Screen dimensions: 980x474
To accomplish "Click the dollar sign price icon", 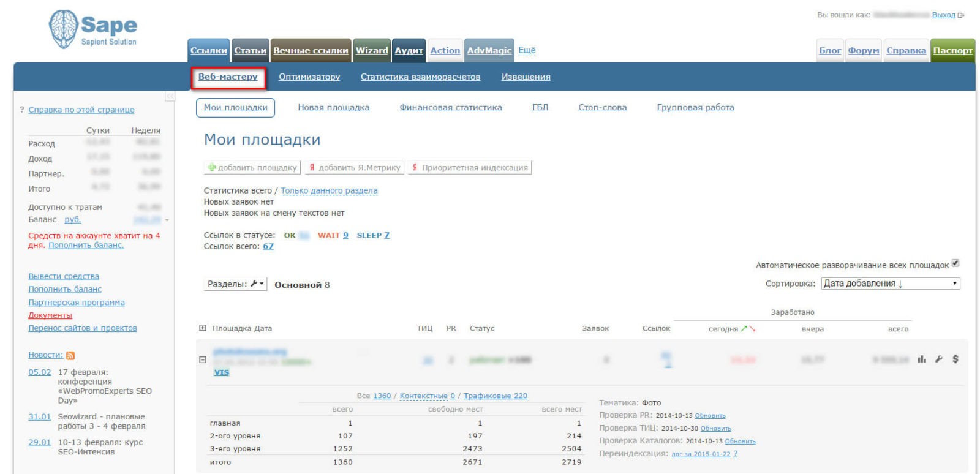I will [956, 359].
